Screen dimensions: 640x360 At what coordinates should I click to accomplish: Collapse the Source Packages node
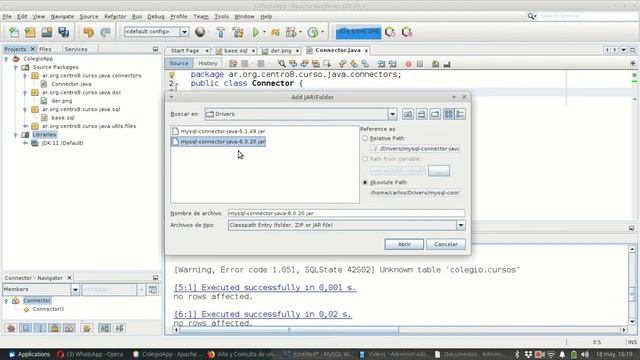click(x=16, y=67)
